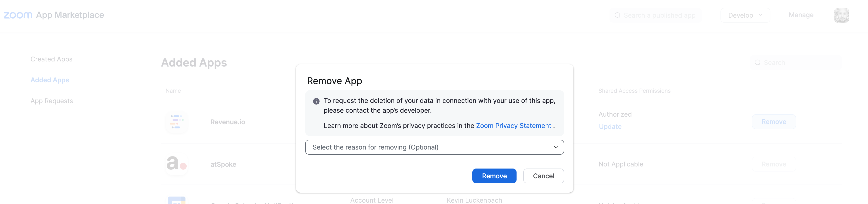Screen dimensions: 868x204
Task: Select Added Apps in the sidebar
Action: point(49,80)
